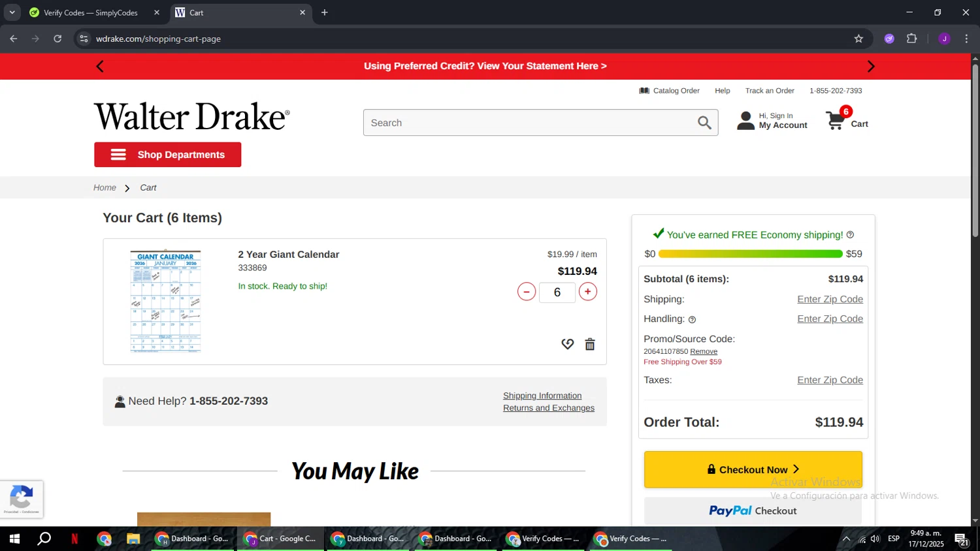980x551 pixels.
Task: Open tab search dropdown arrow
Action: [x=12, y=12]
